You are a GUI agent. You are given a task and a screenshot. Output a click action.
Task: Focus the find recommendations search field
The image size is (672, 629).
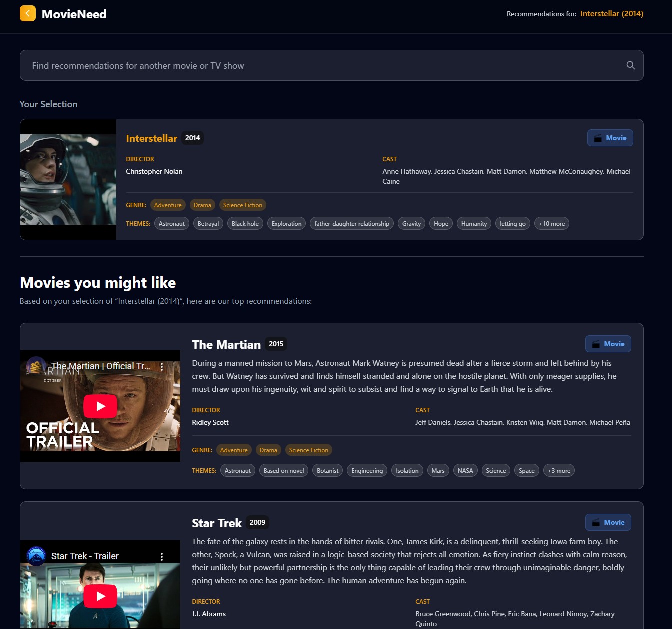pos(320,66)
